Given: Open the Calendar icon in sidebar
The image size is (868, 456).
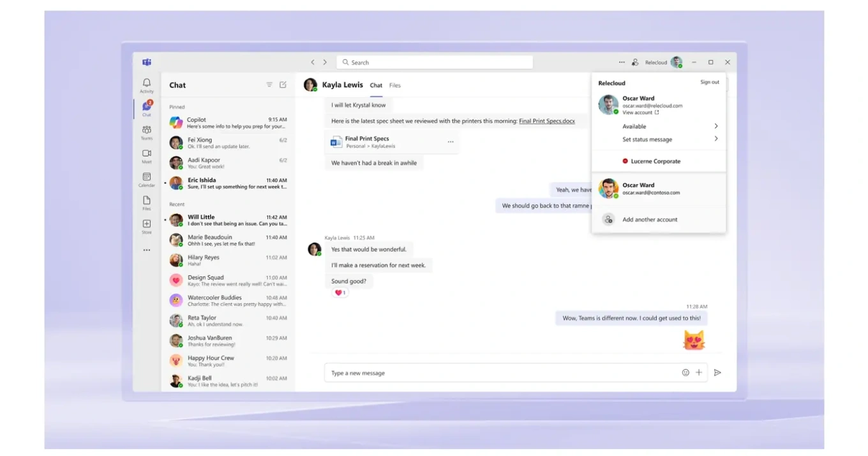Looking at the screenshot, I should (147, 179).
